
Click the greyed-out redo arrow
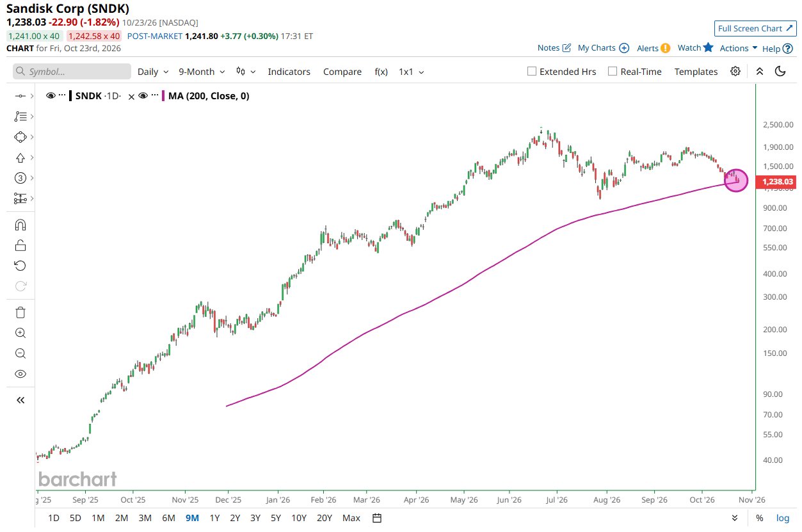click(20, 286)
